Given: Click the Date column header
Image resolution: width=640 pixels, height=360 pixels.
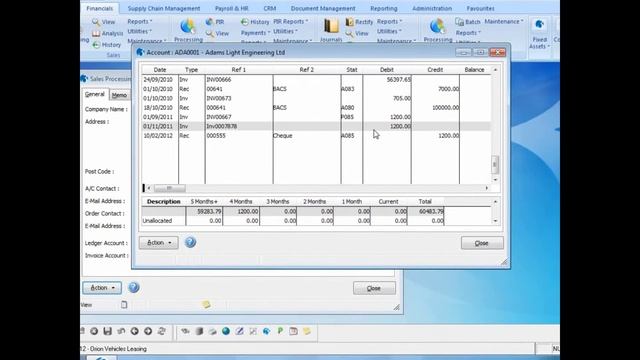Looking at the screenshot, I should click(160, 70).
